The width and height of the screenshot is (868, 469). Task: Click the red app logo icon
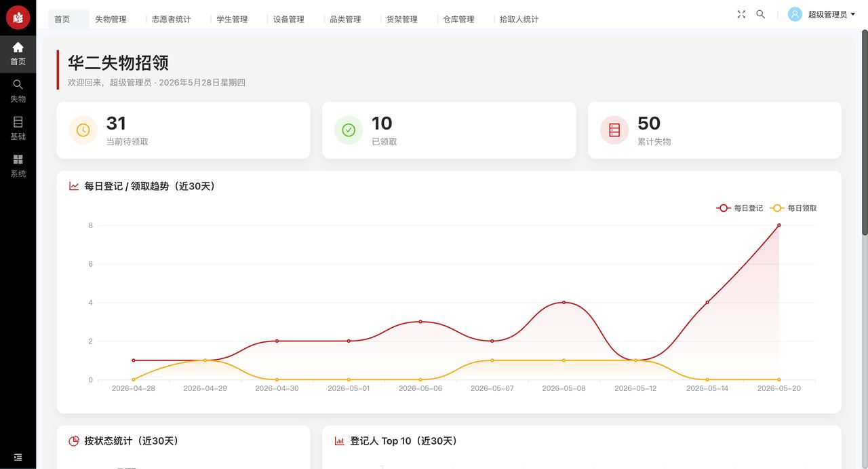coord(18,18)
